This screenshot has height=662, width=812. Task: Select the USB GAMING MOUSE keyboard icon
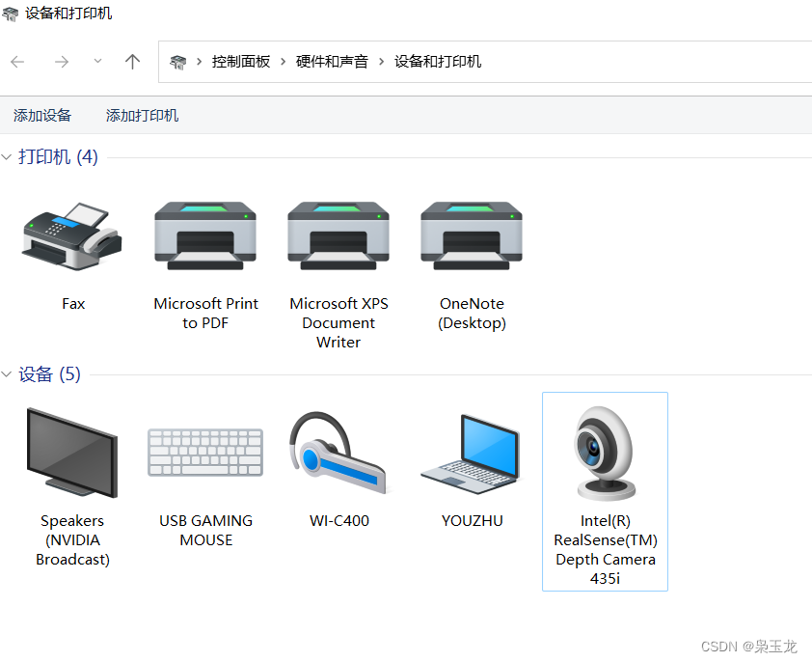[x=205, y=453]
